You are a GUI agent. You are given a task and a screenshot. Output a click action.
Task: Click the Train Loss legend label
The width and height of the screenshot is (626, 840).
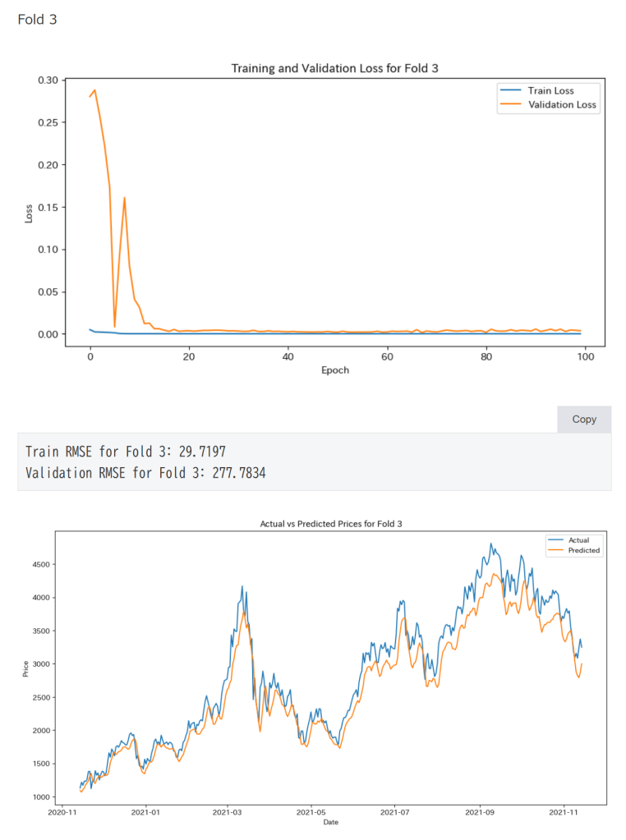pos(551,90)
